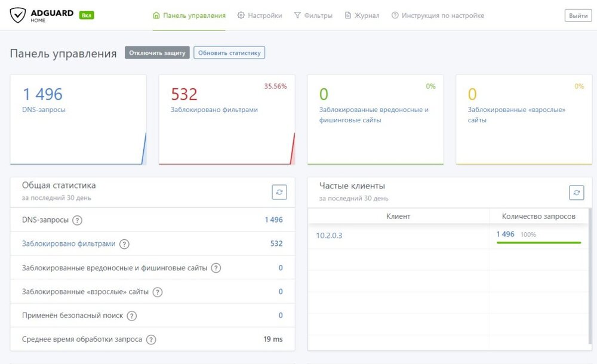Open the Настройки menu

coord(260,16)
